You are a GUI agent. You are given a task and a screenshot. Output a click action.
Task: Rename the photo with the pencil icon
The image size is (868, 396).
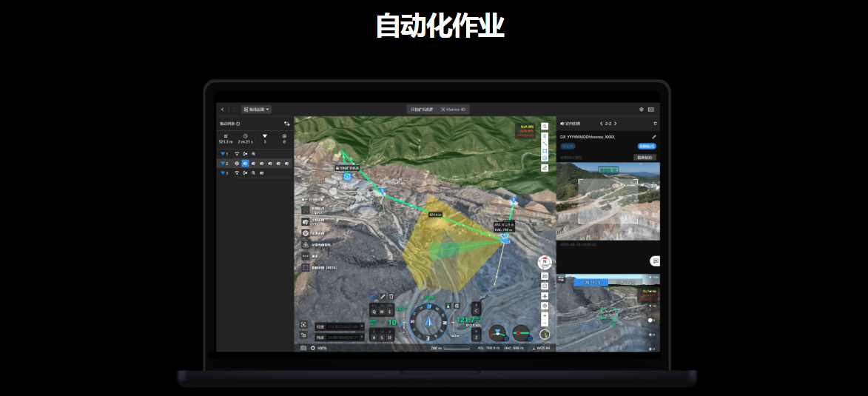(653, 137)
